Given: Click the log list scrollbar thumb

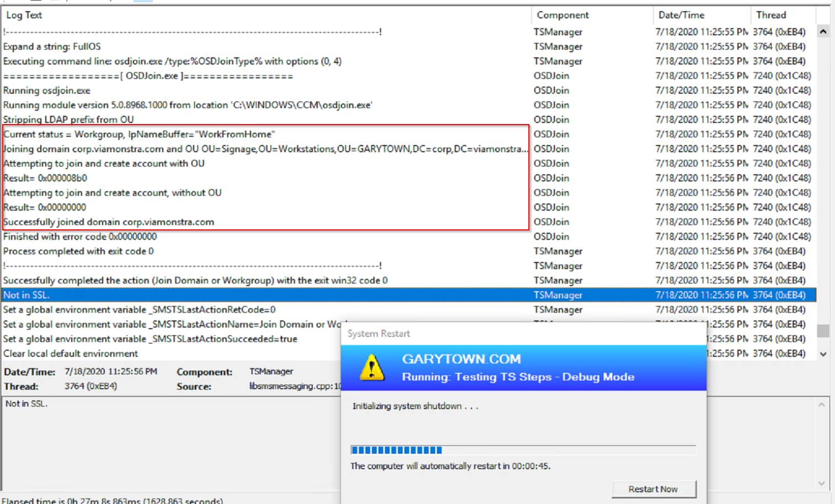Looking at the screenshot, I should coord(823,330).
